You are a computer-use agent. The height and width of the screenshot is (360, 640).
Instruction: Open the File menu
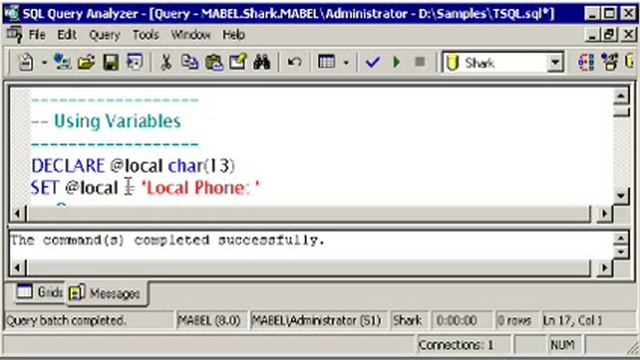(x=37, y=35)
